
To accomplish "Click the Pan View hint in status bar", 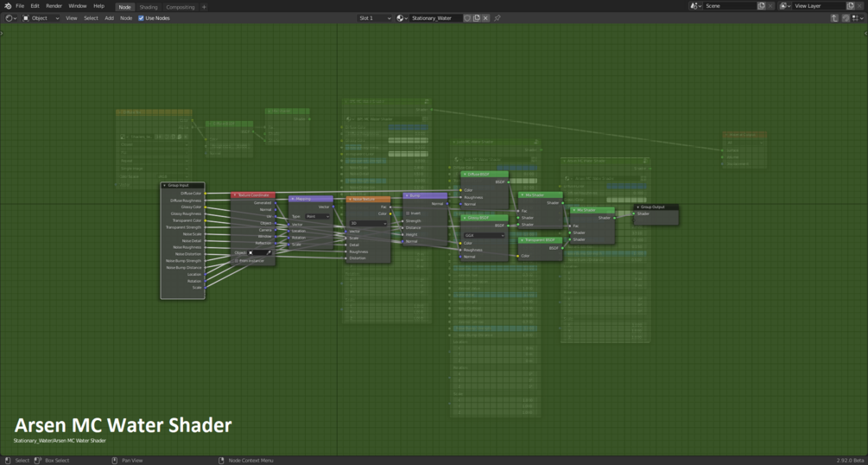I will [127, 461].
